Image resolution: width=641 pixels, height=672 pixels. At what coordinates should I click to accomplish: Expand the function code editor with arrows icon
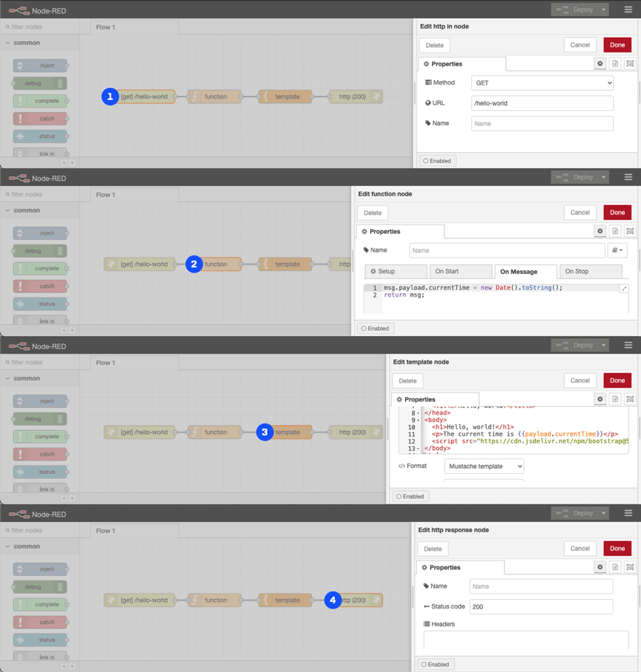pyautogui.click(x=624, y=289)
